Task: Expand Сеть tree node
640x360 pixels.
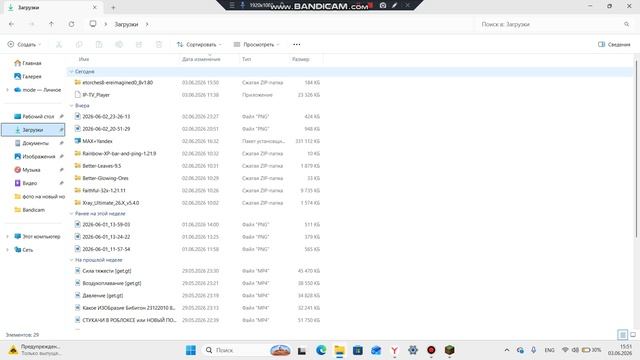Action: (7, 250)
